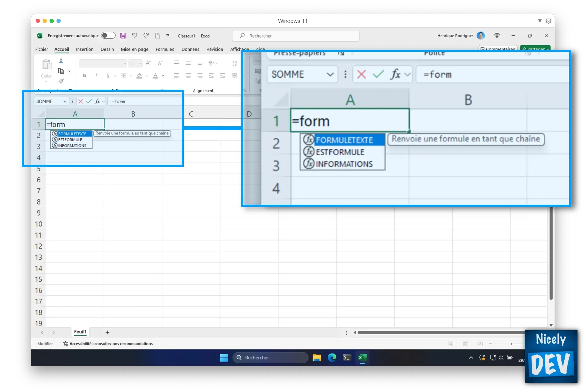Toggle Enregistrement automatique switch
This screenshot has height=392, width=586.
pos(108,35)
